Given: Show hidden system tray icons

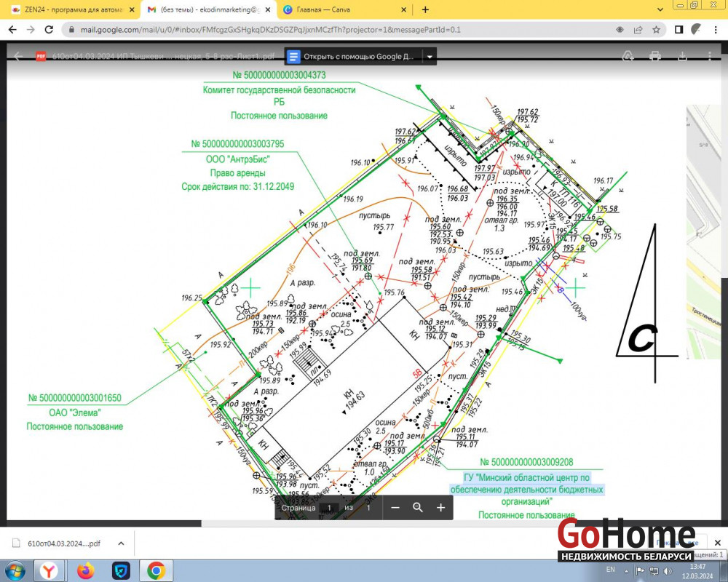Looking at the screenshot, I should click(628, 570).
